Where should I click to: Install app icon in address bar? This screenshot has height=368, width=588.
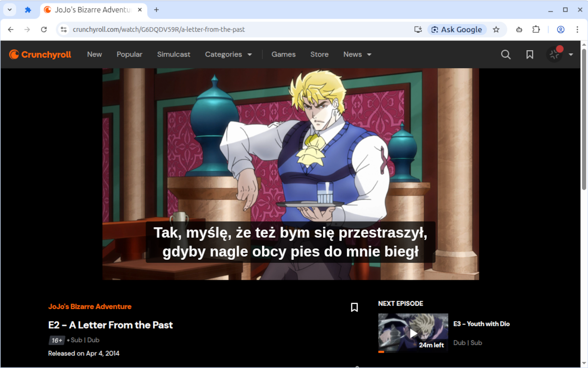point(418,29)
